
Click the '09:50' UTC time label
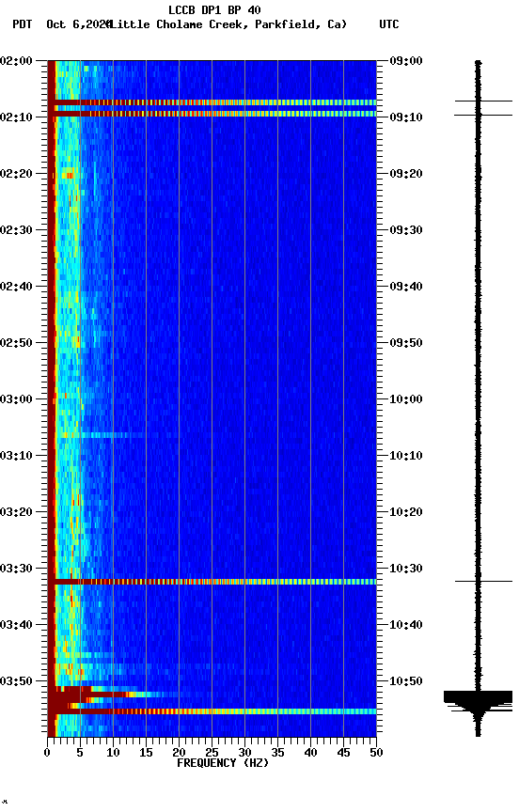[406, 343]
